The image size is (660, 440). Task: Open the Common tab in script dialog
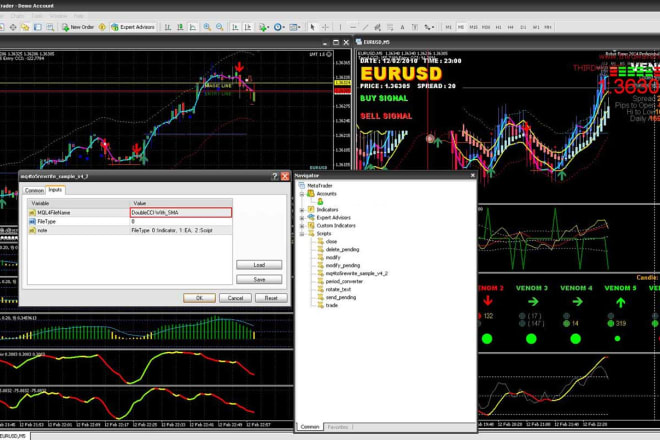tap(34, 190)
